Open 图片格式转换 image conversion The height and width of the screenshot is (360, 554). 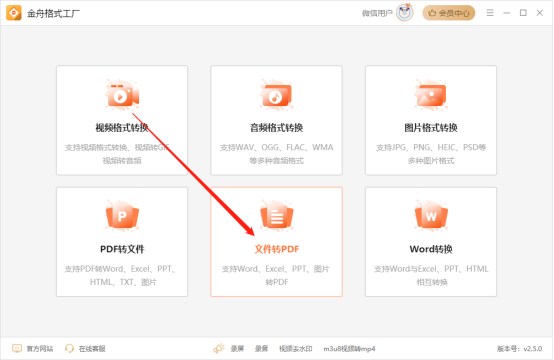pos(431,128)
